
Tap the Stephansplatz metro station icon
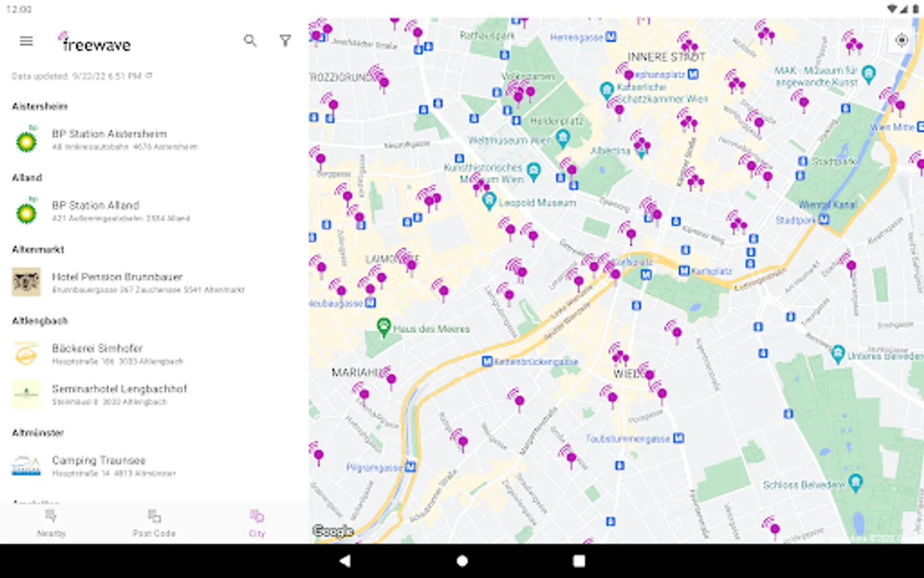click(x=693, y=74)
